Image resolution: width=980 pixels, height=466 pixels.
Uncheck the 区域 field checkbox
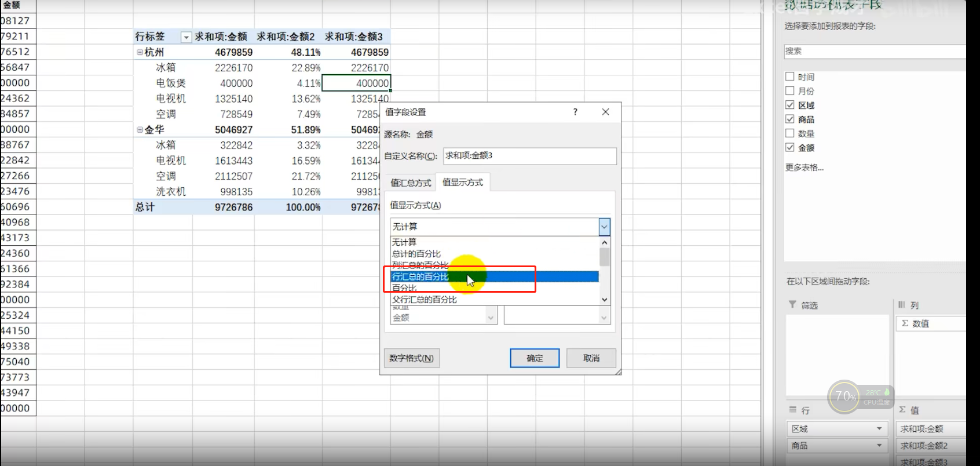point(789,105)
